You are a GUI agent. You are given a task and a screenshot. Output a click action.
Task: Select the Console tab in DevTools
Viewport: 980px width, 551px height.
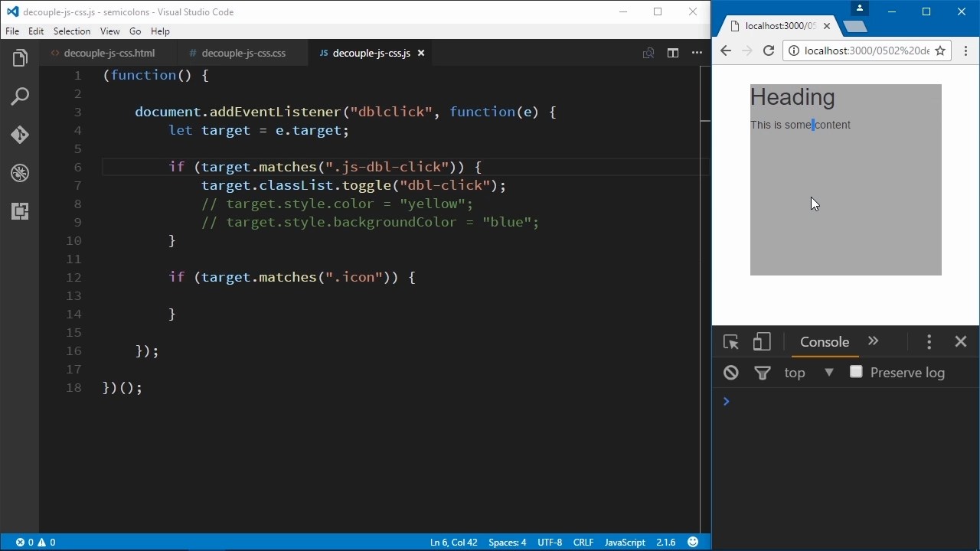[x=825, y=342]
